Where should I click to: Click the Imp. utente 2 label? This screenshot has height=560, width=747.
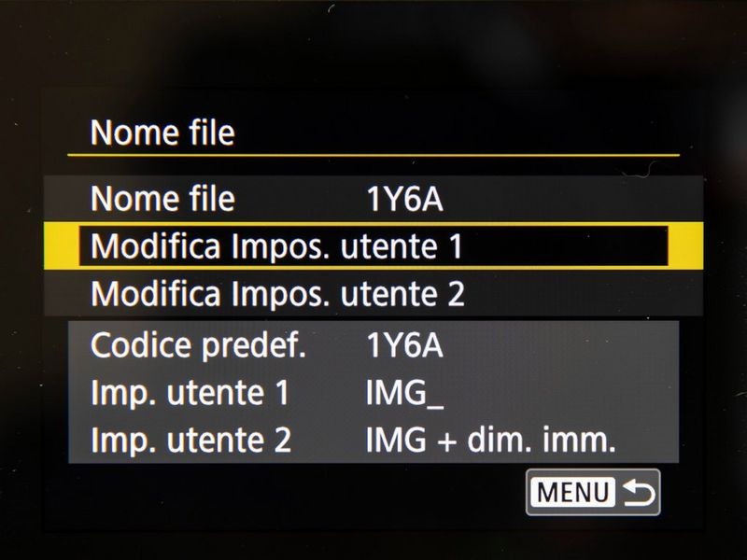point(190,441)
